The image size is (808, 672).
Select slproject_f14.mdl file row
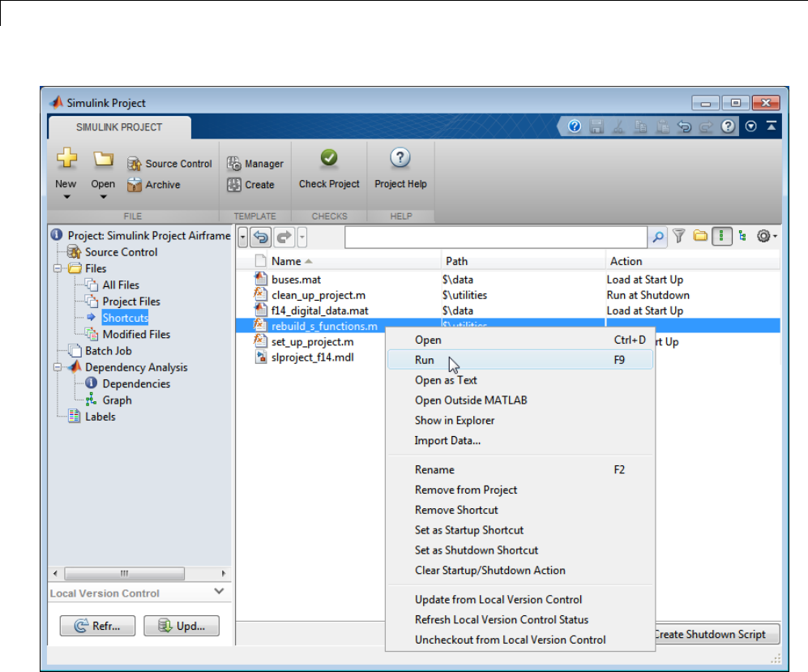tap(311, 357)
